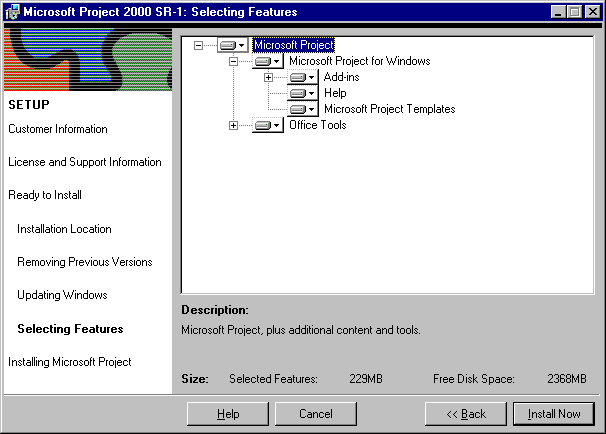Select Microsoft Project for Windows label
The image size is (606, 434).
point(359,61)
